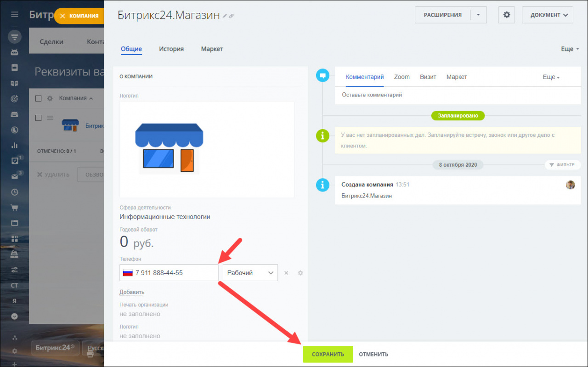Screen dimensions: 588x367
Task: Open tasks icon with badge 1
Action: click(15, 161)
